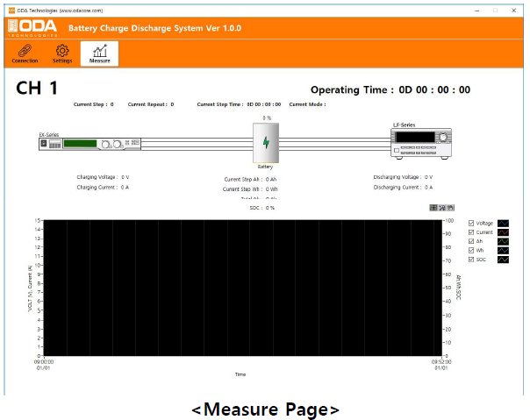This screenshot has height=420, width=530.
Task: Open the Current plot line style swatch
Action: point(504,232)
